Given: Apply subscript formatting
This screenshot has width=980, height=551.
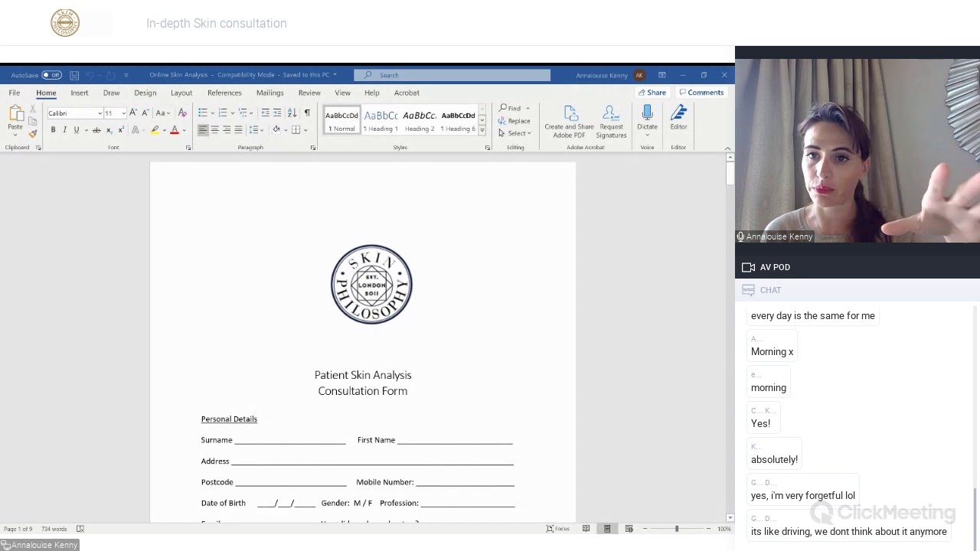Looking at the screenshot, I should click(109, 130).
